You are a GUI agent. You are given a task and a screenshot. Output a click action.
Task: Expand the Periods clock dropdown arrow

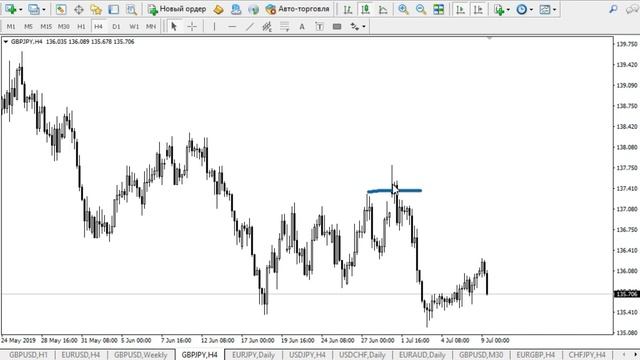pyautogui.click(x=531, y=9)
